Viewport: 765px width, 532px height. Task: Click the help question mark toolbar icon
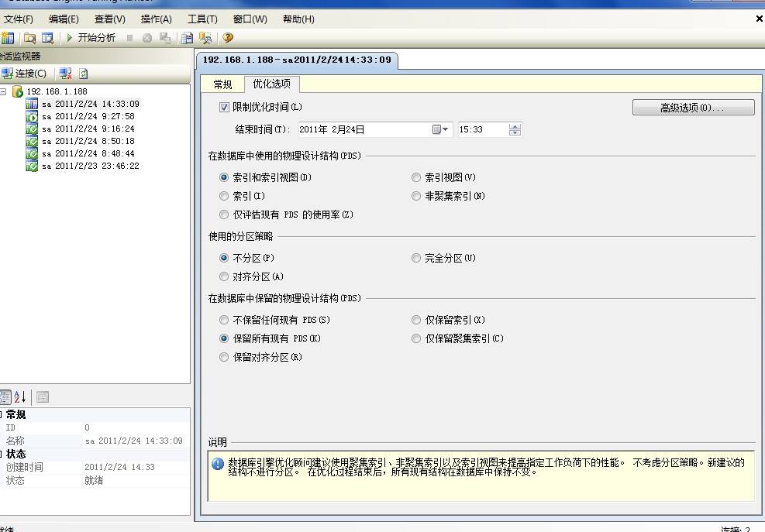228,37
